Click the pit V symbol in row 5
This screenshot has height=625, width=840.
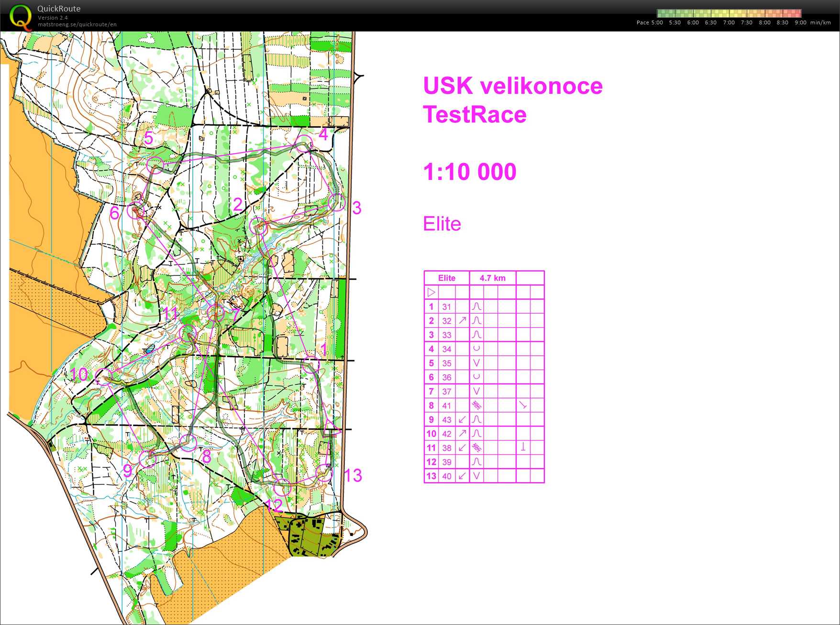(x=476, y=363)
